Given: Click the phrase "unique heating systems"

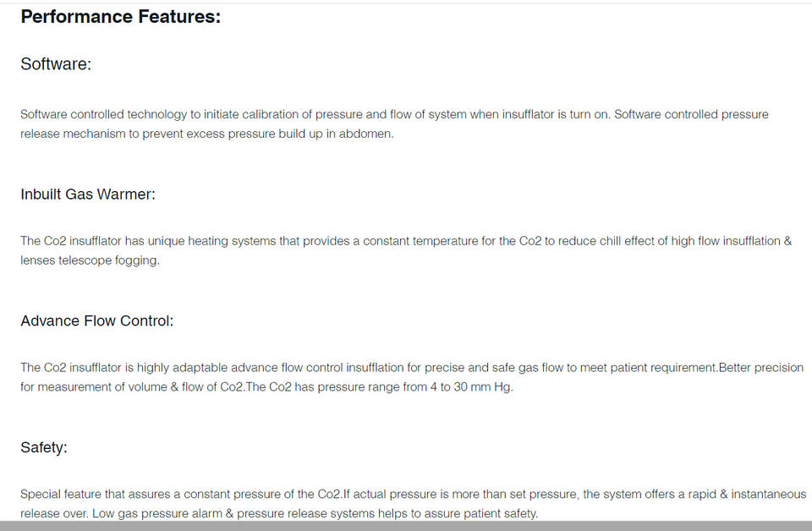Looking at the screenshot, I should [212, 241].
